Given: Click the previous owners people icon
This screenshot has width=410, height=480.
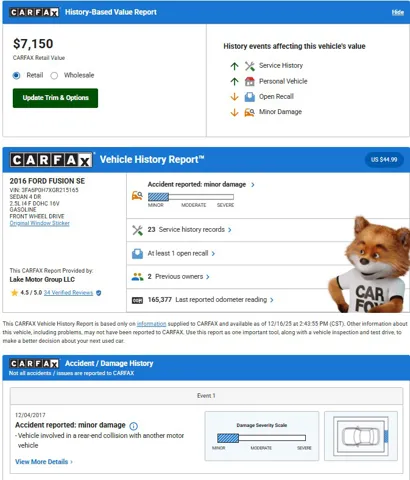Looking at the screenshot, I should [x=137, y=277].
